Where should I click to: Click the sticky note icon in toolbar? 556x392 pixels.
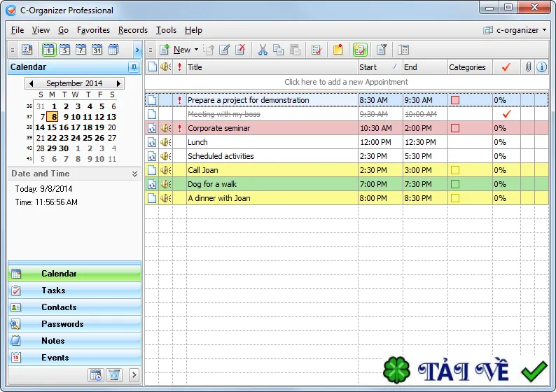[338, 50]
